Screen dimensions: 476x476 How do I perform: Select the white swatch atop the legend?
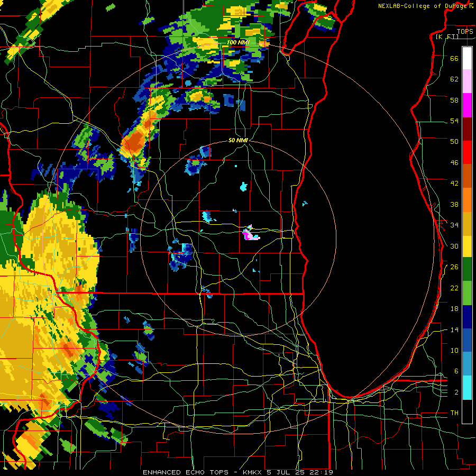coord(467,58)
